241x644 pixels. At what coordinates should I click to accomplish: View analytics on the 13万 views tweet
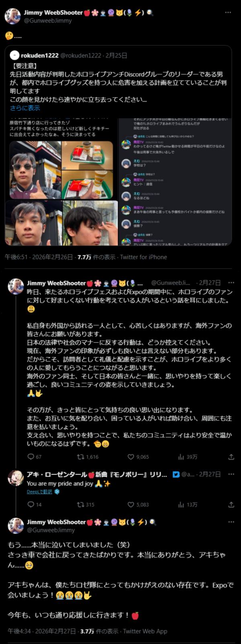pyautogui.click(x=181, y=505)
